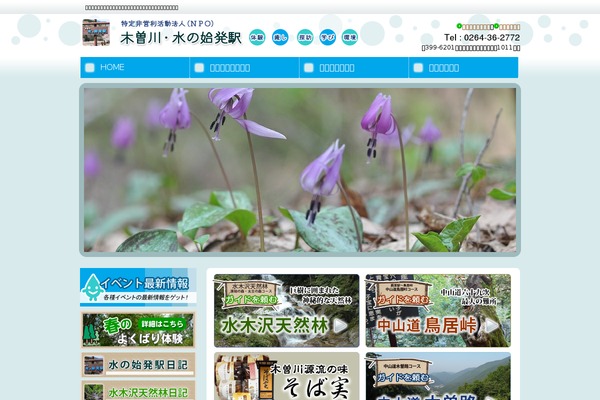Click the arrow on 水木沢天然林 card
This screenshot has width=600, height=400.
341,326
